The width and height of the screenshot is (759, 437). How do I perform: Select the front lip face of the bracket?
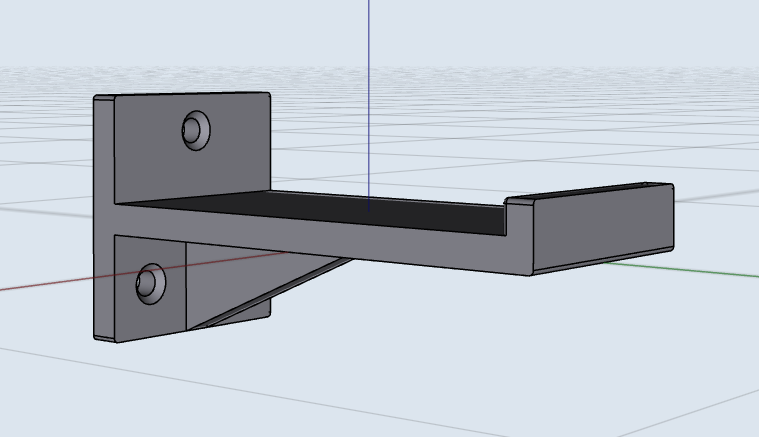(603, 229)
